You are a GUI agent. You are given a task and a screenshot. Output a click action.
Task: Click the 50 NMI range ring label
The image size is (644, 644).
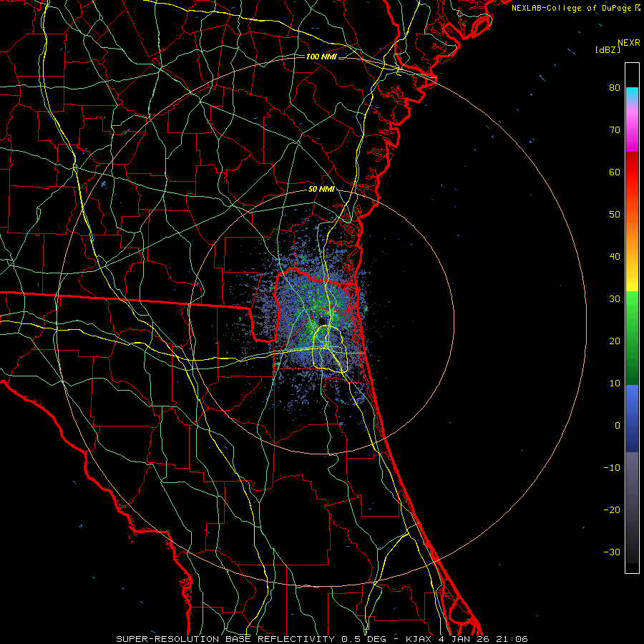321,190
